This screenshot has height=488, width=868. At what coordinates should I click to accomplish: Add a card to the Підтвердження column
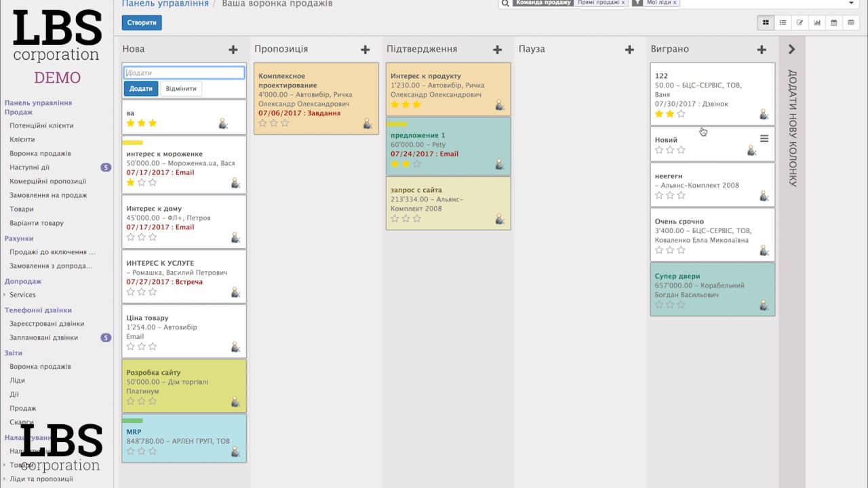[x=498, y=49]
